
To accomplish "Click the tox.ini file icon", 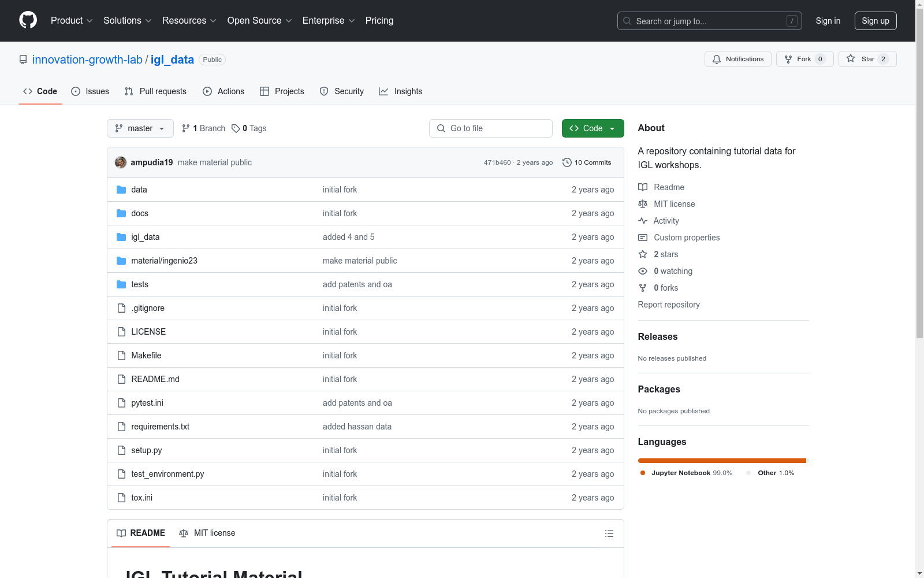I will pos(121,498).
